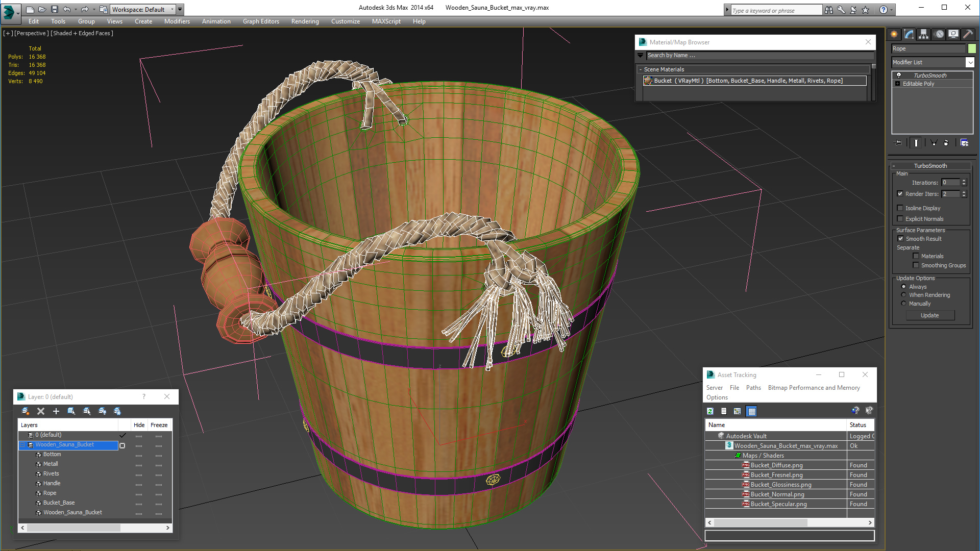Viewport: 980px width, 551px height.
Task: Toggle TurboSmooth lightbulb visibility icon
Action: pos(899,75)
